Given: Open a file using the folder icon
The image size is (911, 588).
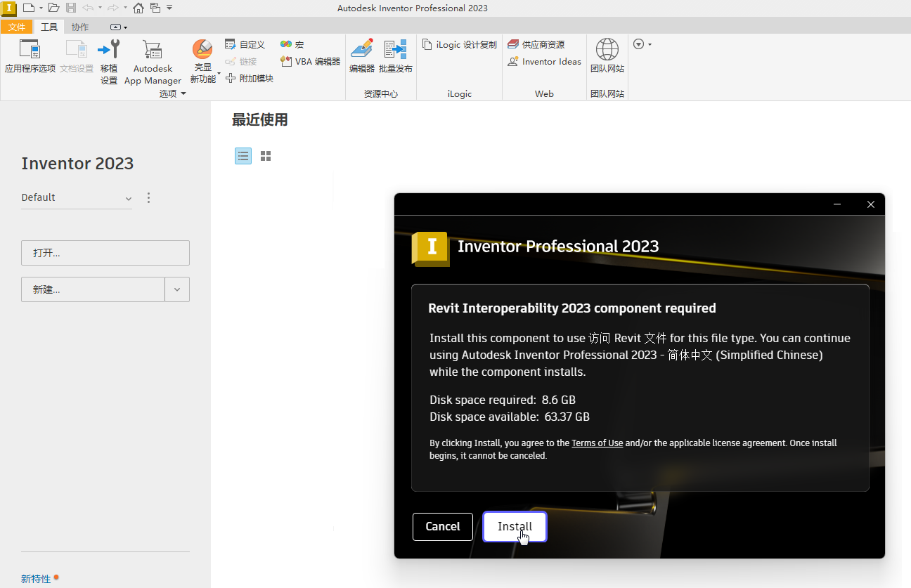Looking at the screenshot, I should pos(53,8).
